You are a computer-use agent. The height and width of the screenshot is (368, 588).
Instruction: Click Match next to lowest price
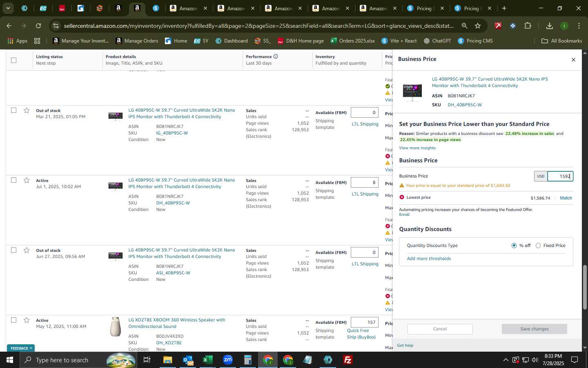[566, 198]
